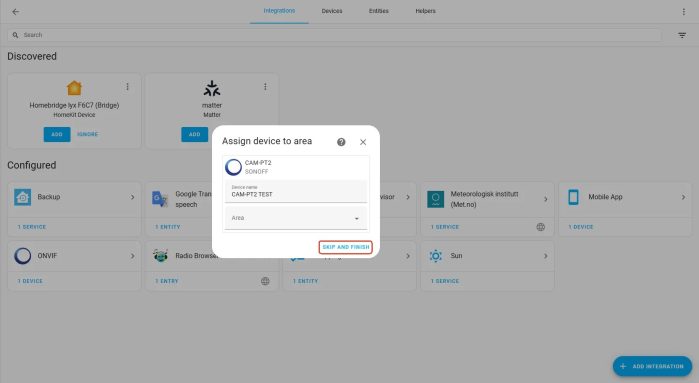This screenshot has height=383, width=699.
Task: Switch to the Devices tab
Action: (x=332, y=11)
